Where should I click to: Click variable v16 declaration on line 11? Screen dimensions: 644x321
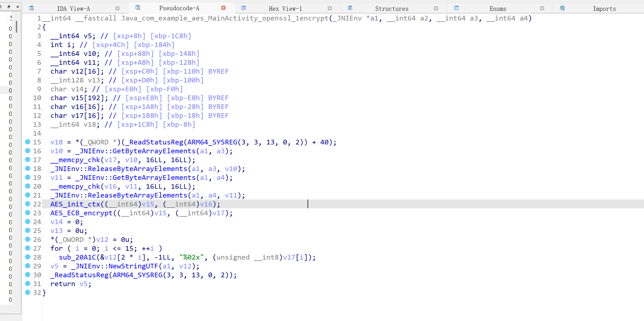pyautogui.click(x=77, y=107)
